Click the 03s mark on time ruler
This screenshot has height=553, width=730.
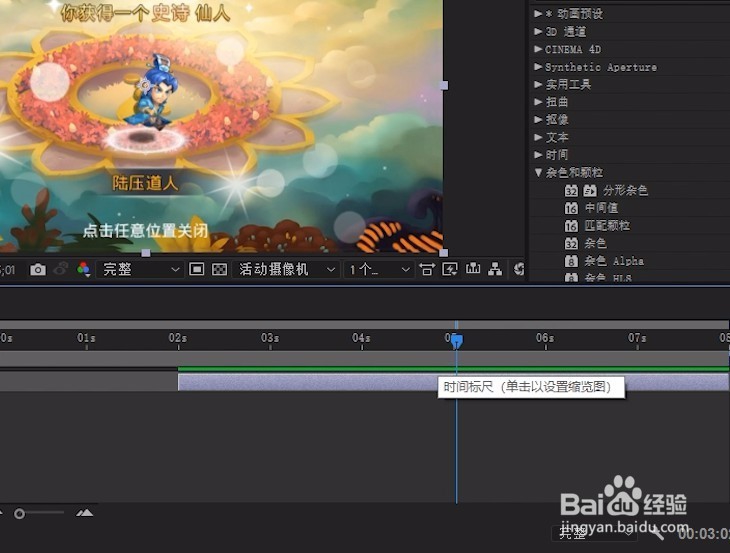(x=270, y=338)
